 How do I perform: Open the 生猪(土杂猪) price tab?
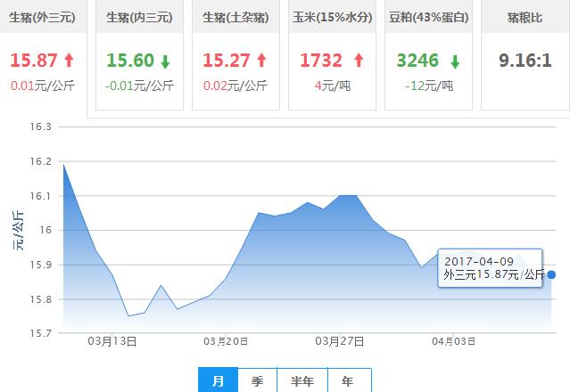point(235,18)
